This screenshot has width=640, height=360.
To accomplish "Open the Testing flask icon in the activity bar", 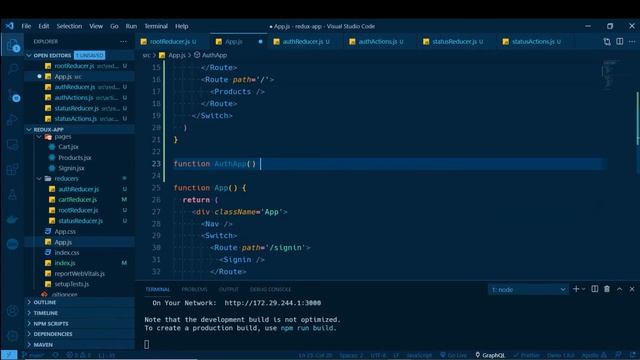I will [x=13, y=195].
